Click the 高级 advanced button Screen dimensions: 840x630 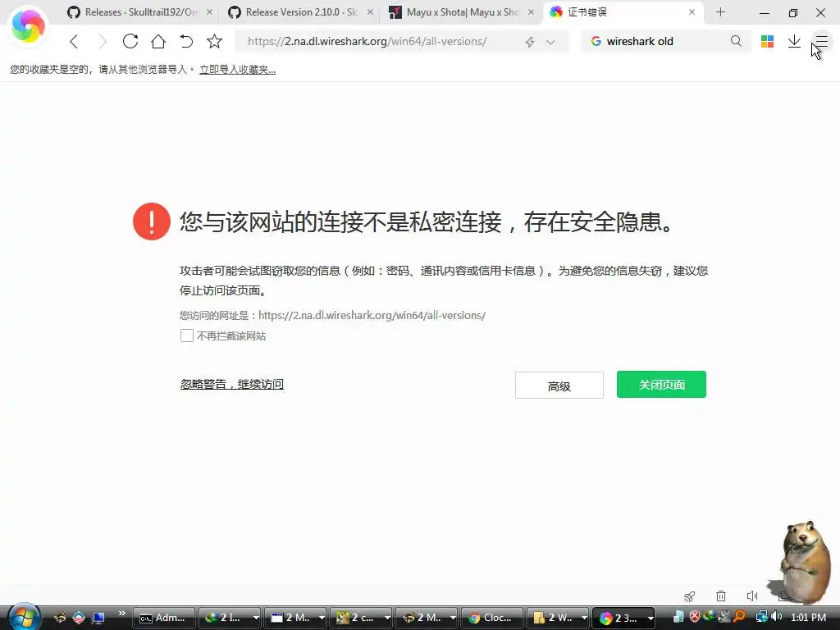point(559,386)
